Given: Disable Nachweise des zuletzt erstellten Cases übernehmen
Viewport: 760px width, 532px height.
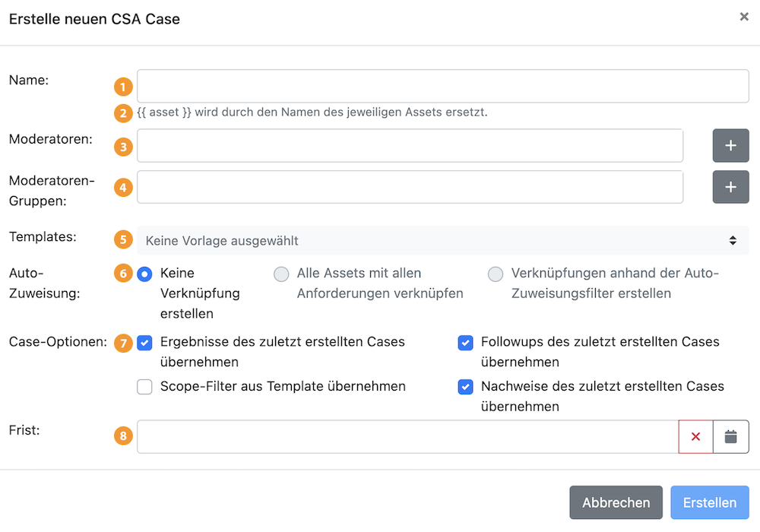Looking at the screenshot, I should (x=465, y=387).
